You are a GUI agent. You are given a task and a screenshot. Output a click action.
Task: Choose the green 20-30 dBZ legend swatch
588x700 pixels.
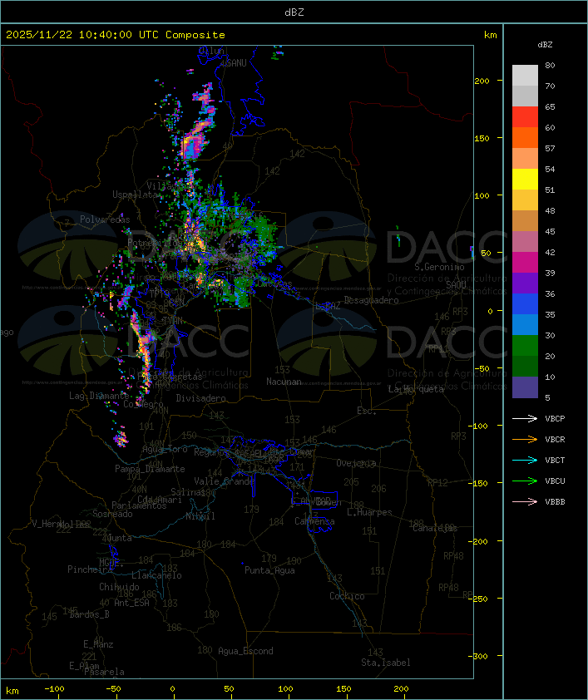pos(525,346)
